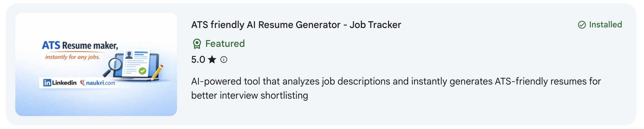Click the yellow pencil illustration
The height and width of the screenshot is (129, 644).
point(158,72)
